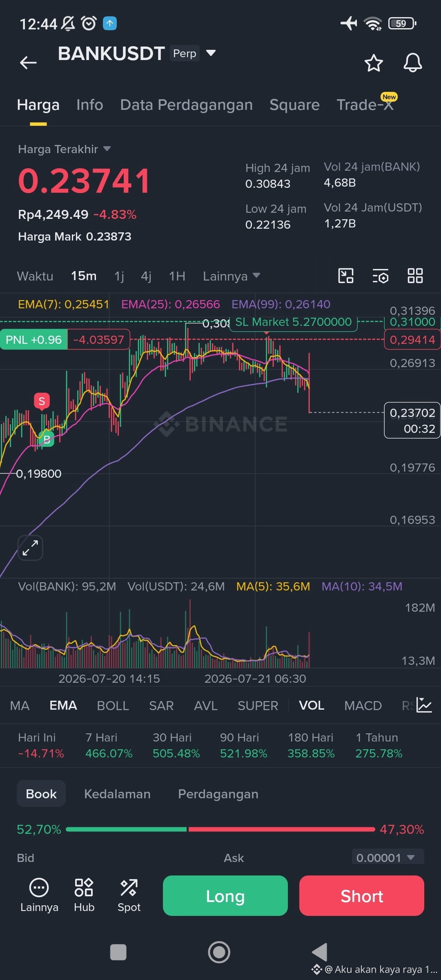
Task: Switch to Kedalaman depth tab
Action: (117, 794)
